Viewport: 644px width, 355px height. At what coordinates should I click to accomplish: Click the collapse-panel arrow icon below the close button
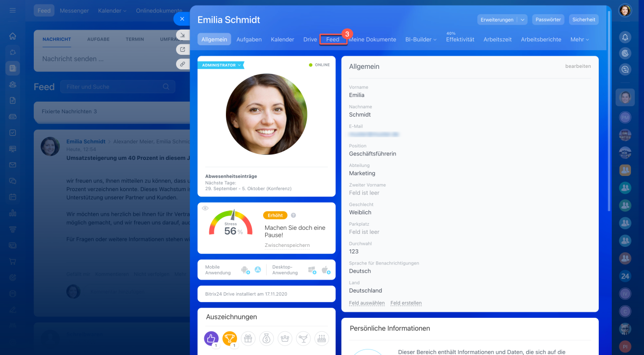(x=182, y=35)
